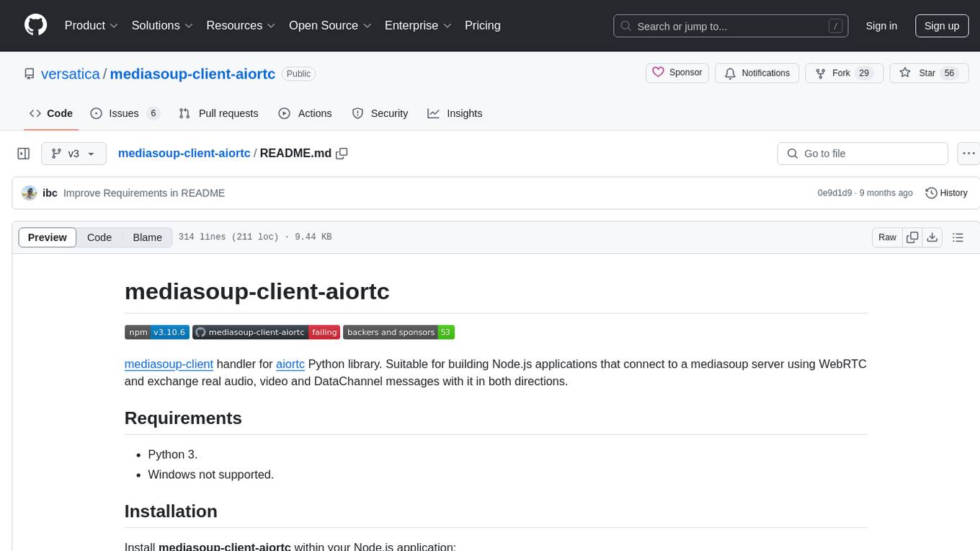Viewport: 980px width, 551px height.
Task: Click the Star count 56
Action: coord(950,73)
